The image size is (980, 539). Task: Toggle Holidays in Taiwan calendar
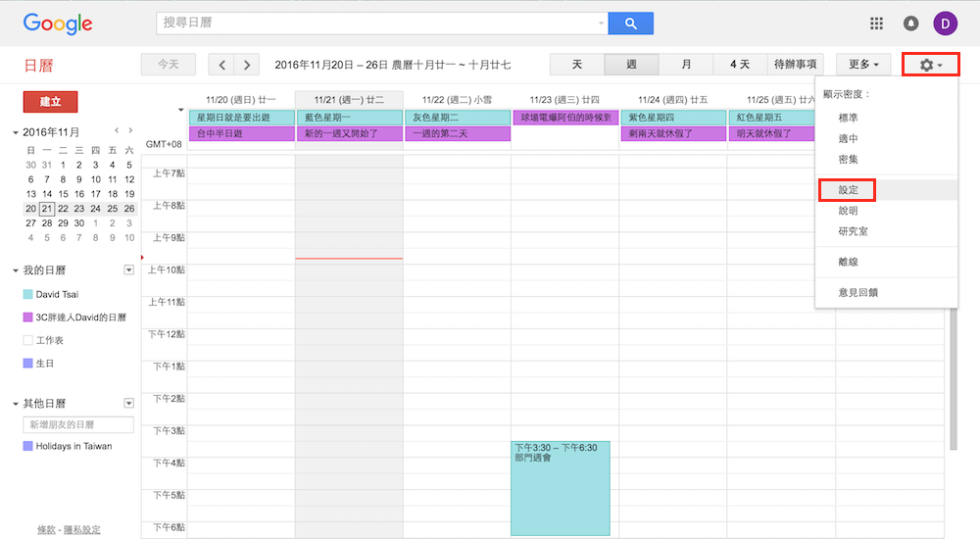[28, 446]
